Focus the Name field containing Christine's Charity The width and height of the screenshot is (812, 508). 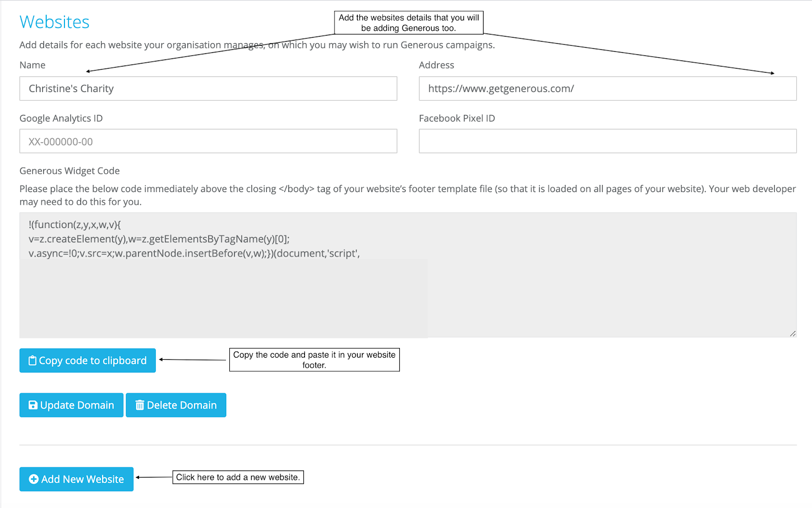point(208,88)
